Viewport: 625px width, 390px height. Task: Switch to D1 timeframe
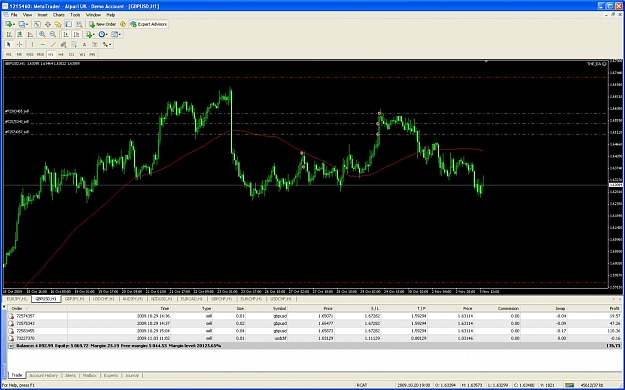(x=72, y=54)
